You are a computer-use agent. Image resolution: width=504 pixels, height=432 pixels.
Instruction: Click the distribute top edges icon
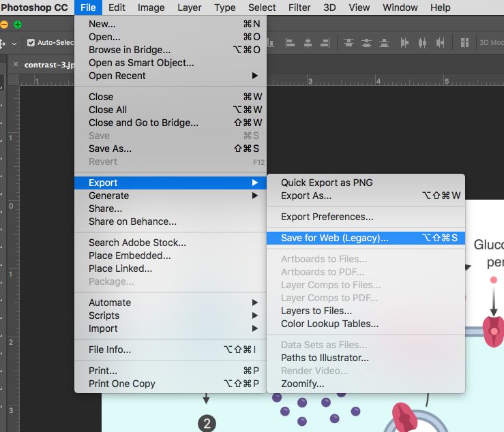349,42
